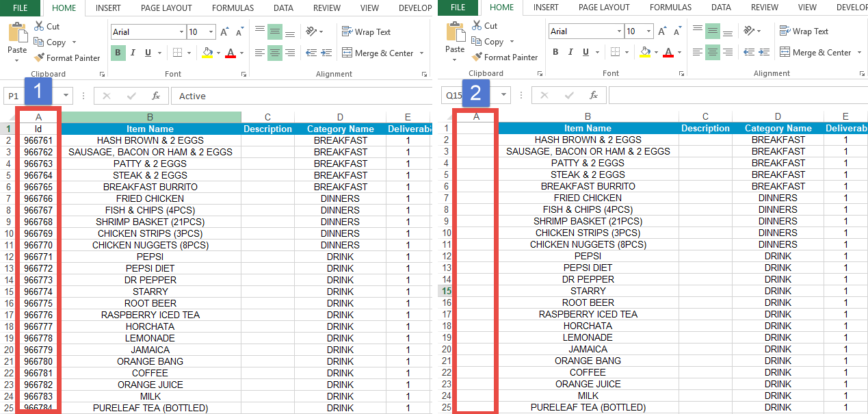Click Insert Function (fx) beside the P1 name box

pyautogui.click(x=156, y=96)
